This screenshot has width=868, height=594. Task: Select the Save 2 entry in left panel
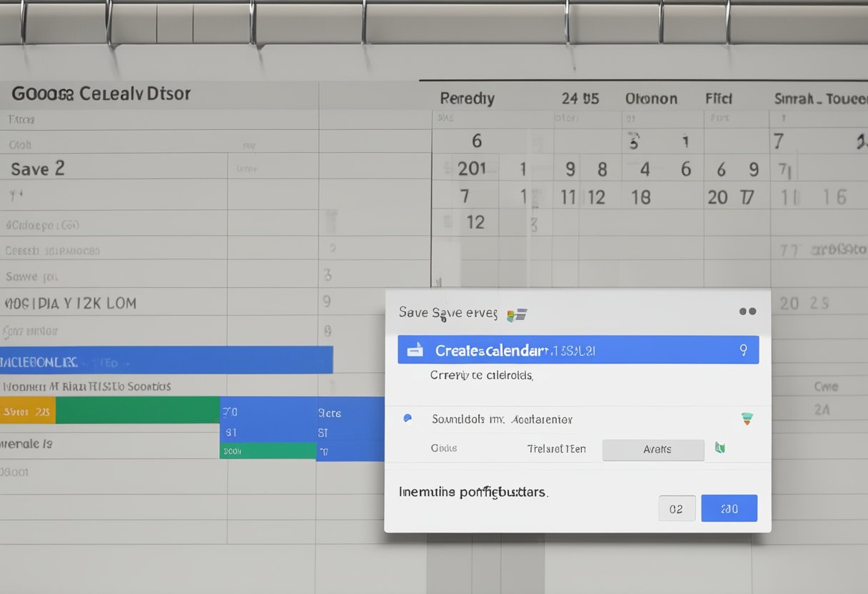click(x=38, y=169)
